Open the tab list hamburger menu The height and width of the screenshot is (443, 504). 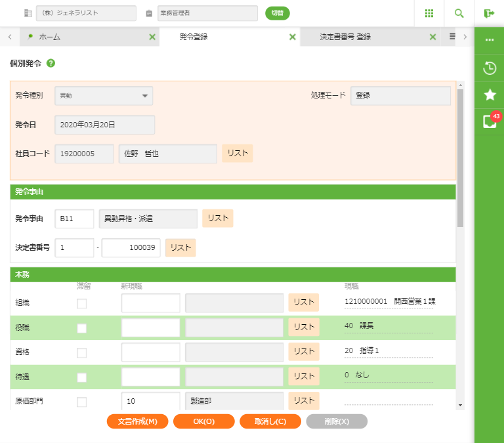tap(452, 37)
